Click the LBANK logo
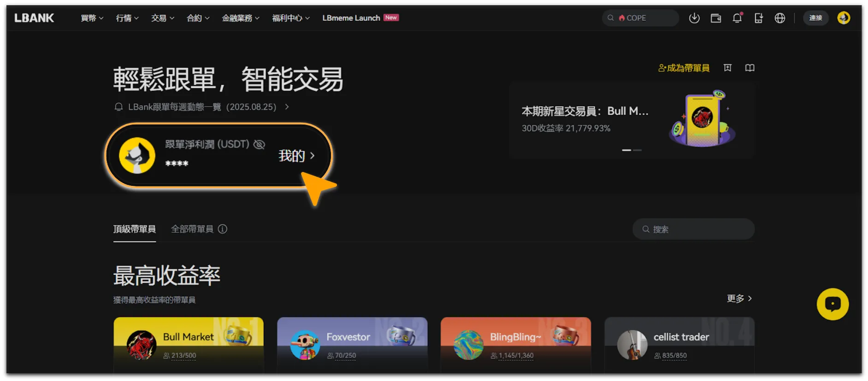 point(34,18)
